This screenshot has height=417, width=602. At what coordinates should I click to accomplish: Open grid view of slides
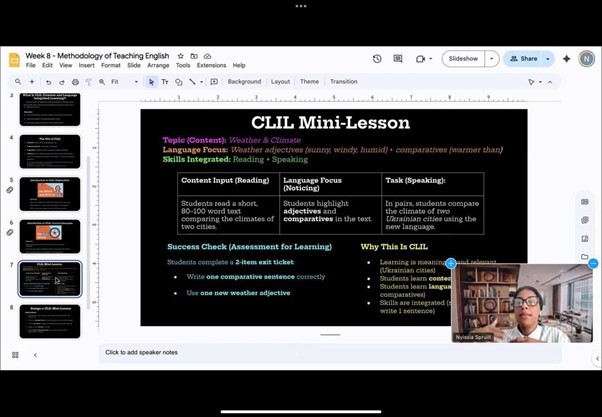click(15, 355)
